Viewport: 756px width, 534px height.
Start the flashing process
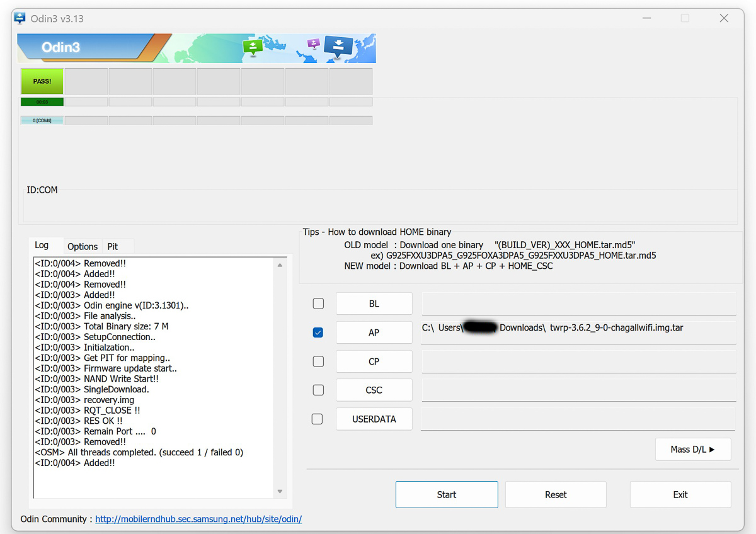click(447, 494)
